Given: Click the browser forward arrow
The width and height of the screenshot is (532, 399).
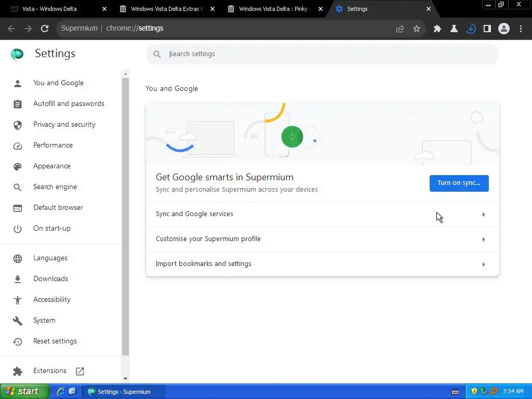Looking at the screenshot, I should point(28,29).
